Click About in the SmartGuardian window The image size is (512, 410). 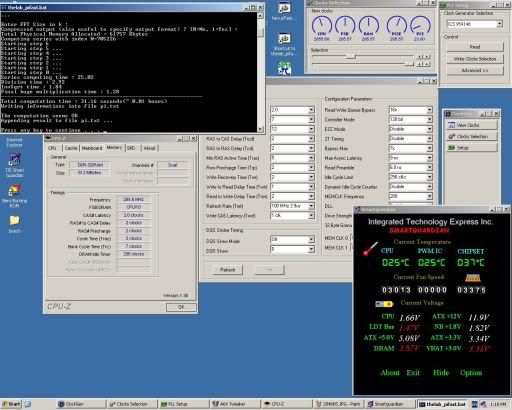point(390,373)
